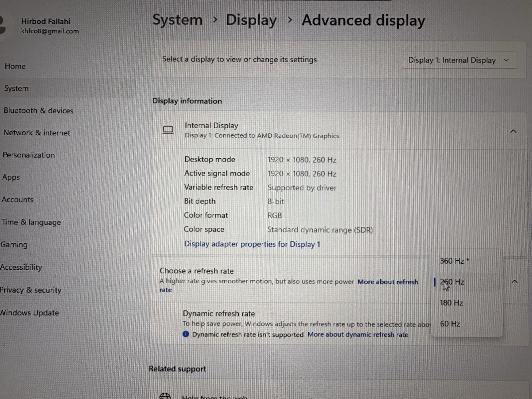Open More about dynamic refresh rate link
Screen dimensions: 532x399
[358, 335]
